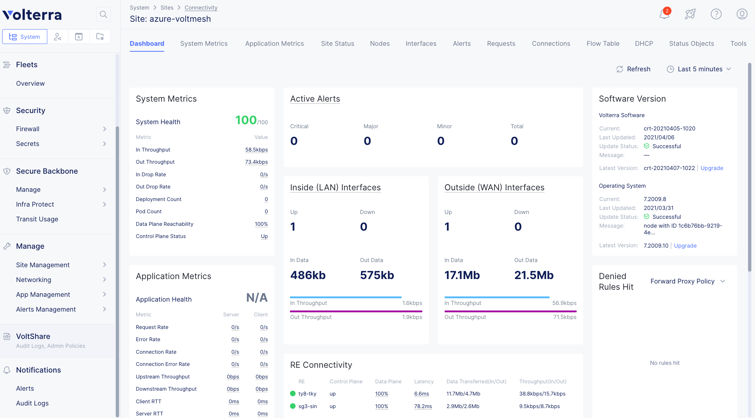
Task: Open the sidebar app icon after users
Action: tap(79, 37)
